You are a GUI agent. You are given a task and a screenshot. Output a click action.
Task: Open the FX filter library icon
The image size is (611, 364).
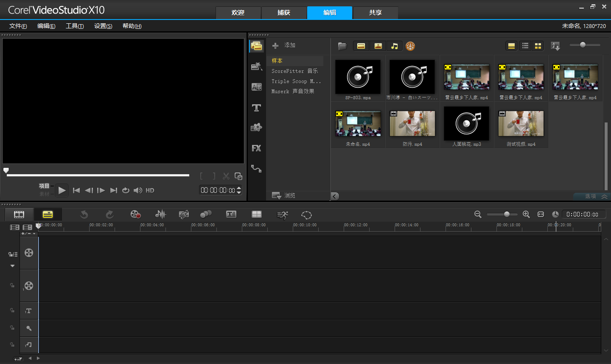[x=256, y=148]
